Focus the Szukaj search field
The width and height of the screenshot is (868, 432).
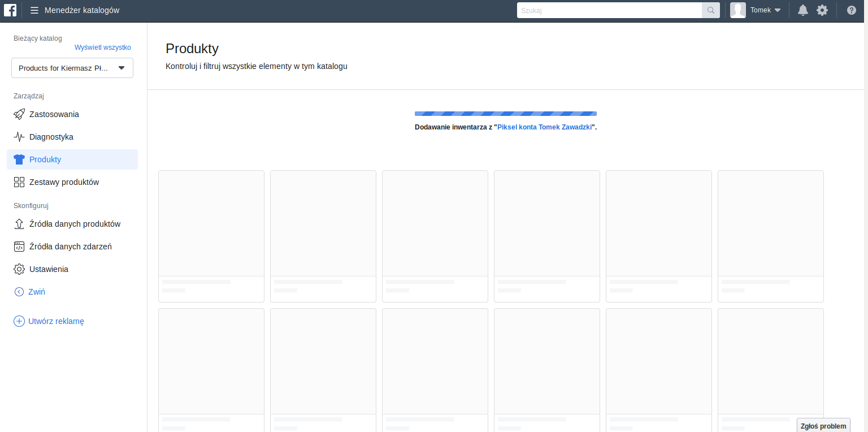click(x=609, y=10)
